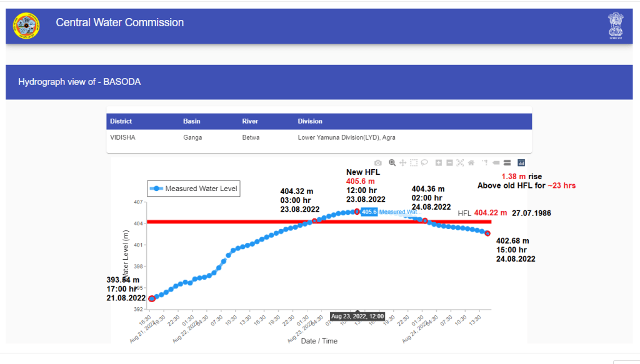Choose the Box Select tool
This screenshot has width=640, height=364.
pos(414,163)
